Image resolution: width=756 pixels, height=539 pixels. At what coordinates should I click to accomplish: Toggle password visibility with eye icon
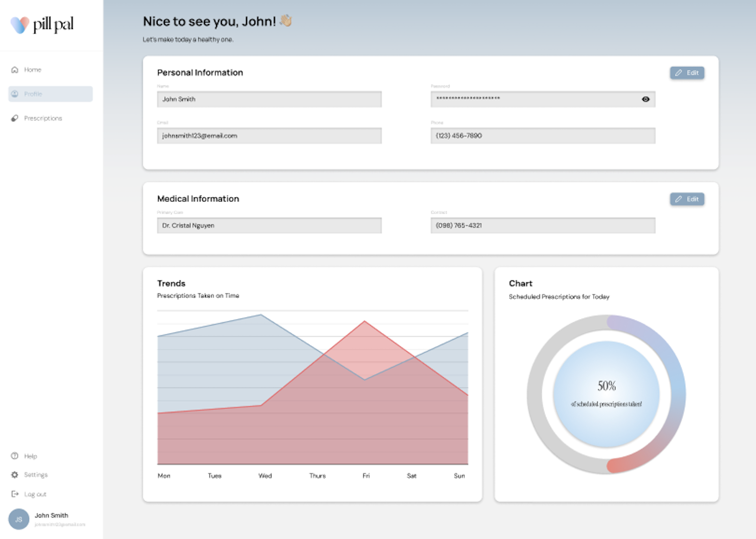click(x=645, y=99)
